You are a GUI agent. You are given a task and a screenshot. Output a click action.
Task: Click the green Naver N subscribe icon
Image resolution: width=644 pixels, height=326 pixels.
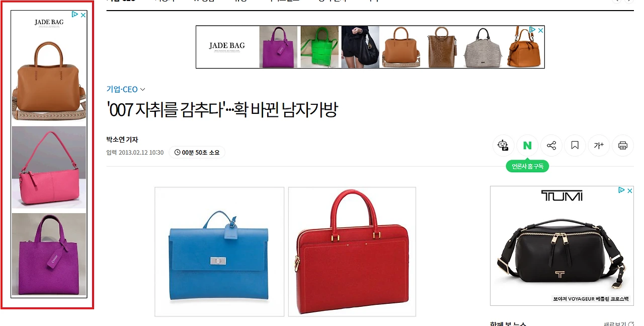point(527,146)
